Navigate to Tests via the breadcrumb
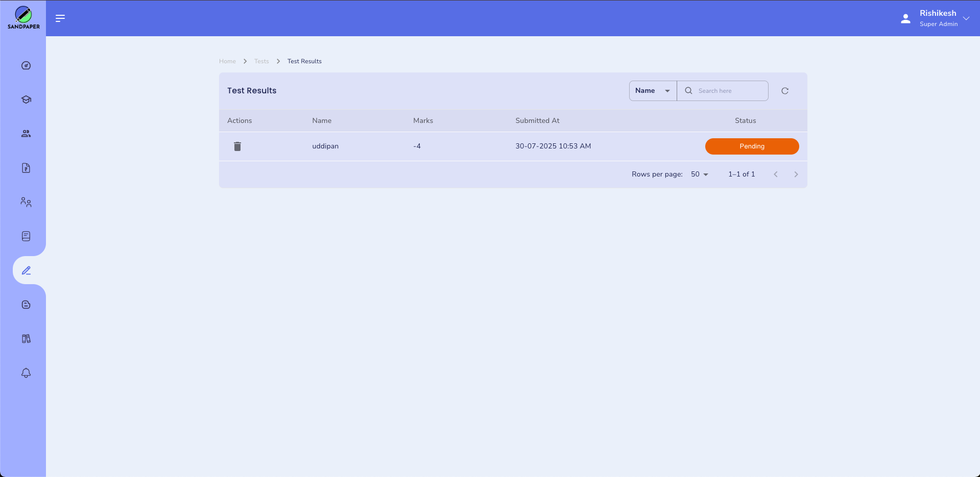This screenshot has width=980, height=477. (x=261, y=61)
